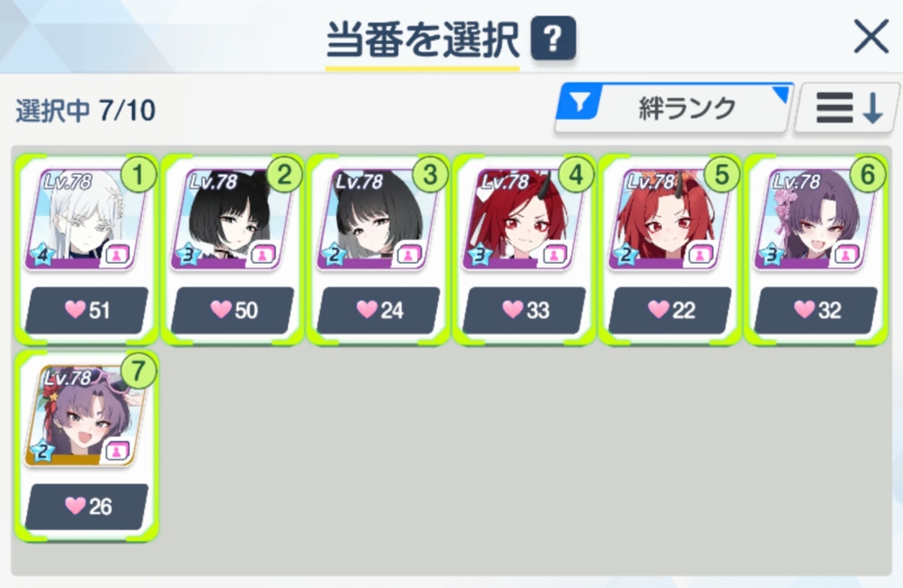This screenshot has width=903, height=588.
Task: Click the heart 22 bond rank badge
Action: click(x=669, y=310)
